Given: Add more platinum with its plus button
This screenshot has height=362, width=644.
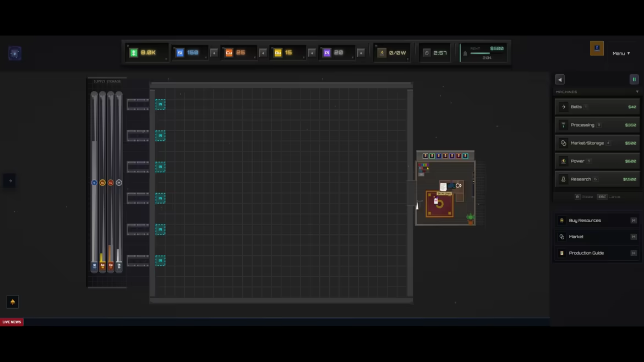Looking at the screenshot, I should tap(361, 53).
